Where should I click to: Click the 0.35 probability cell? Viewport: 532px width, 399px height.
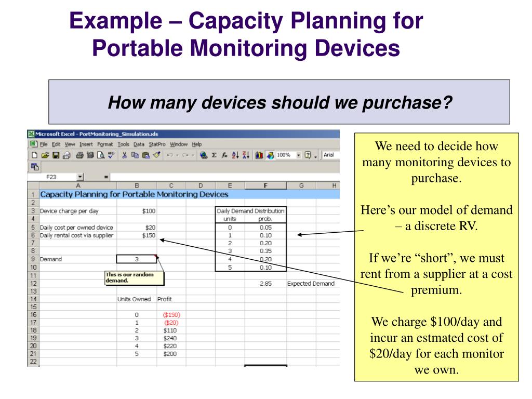[265, 251]
